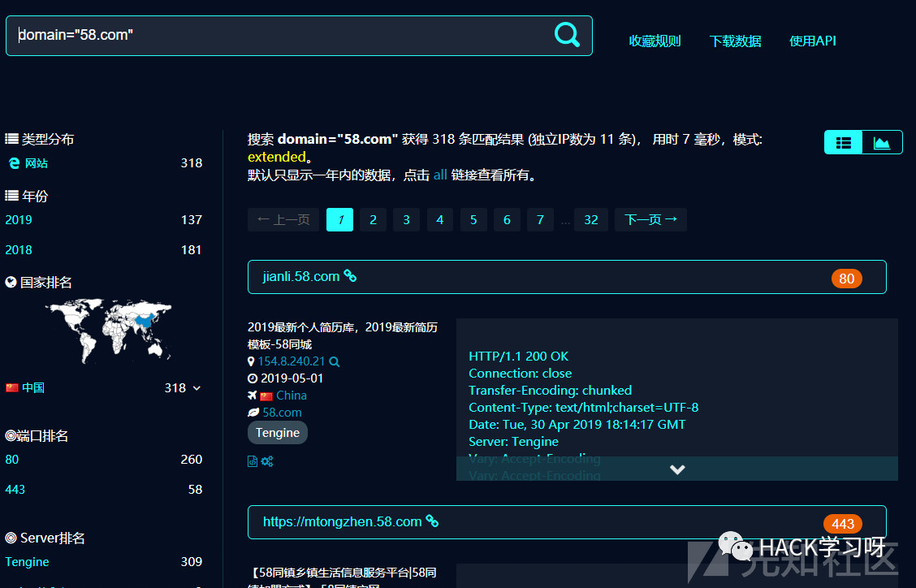This screenshot has width=916, height=588.
Task: Filter by port 80 in sidebar
Action: click(x=11, y=460)
